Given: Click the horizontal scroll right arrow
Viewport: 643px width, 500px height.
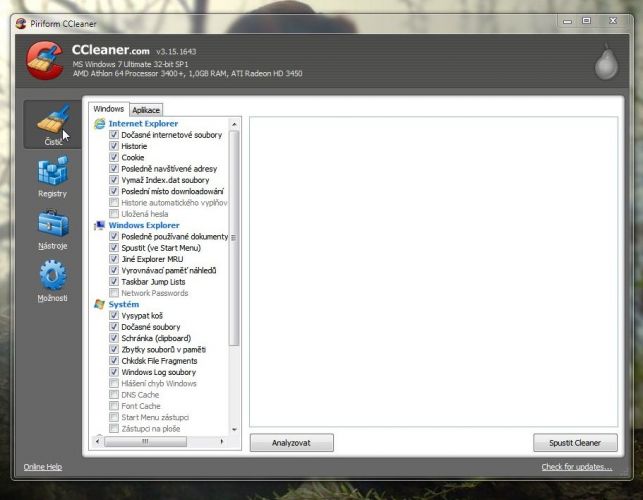Looking at the screenshot, I should pyautogui.click(x=222, y=441).
